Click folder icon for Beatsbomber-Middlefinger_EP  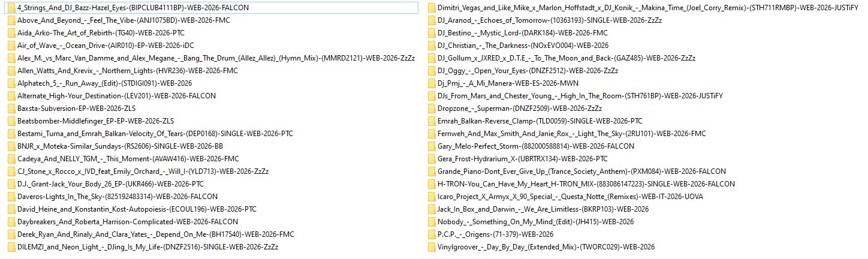tap(12, 121)
